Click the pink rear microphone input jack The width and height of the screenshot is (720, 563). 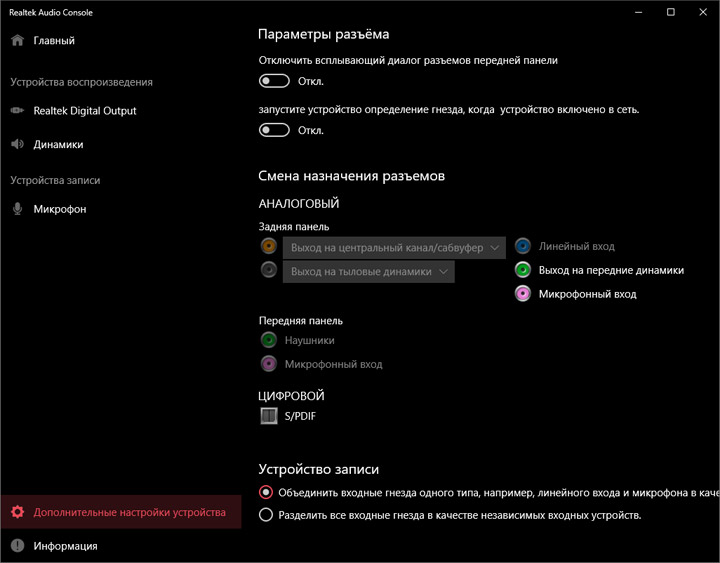522,294
